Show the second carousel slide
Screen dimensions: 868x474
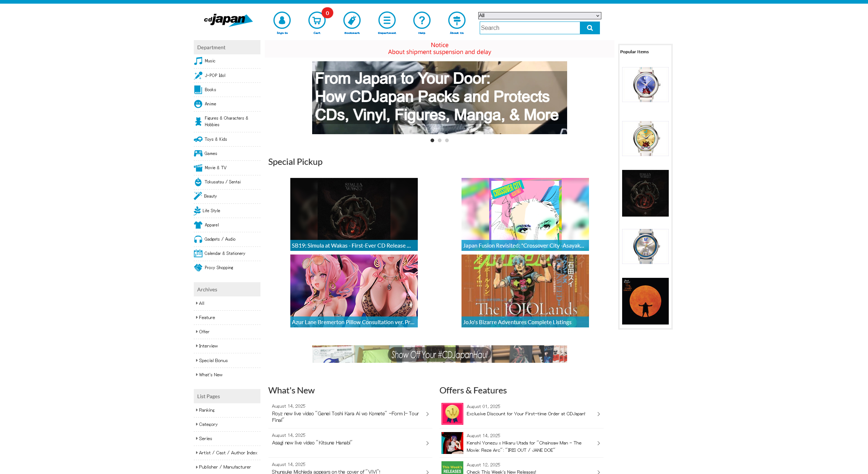click(440, 140)
